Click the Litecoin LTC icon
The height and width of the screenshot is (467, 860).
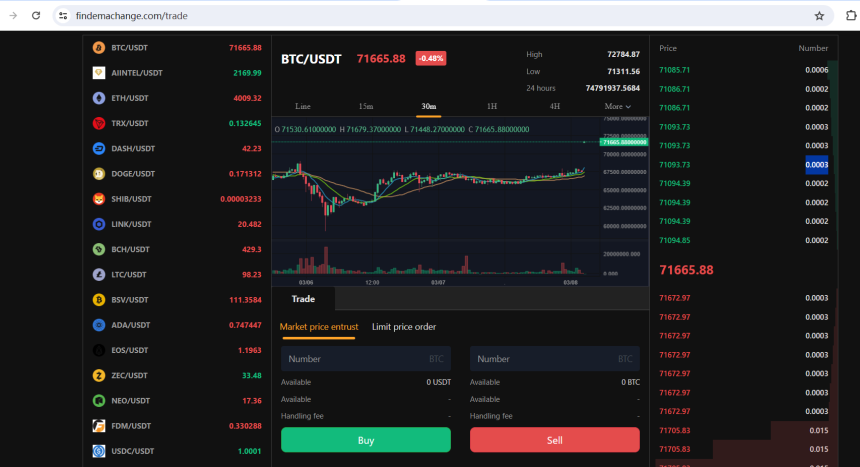pyautogui.click(x=99, y=274)
